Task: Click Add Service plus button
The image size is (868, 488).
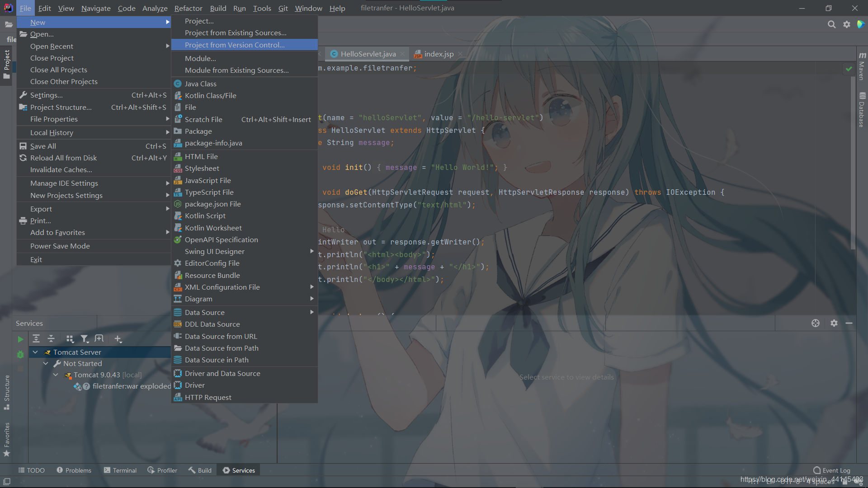Action: pyautogui.click(x=118, y=339)
